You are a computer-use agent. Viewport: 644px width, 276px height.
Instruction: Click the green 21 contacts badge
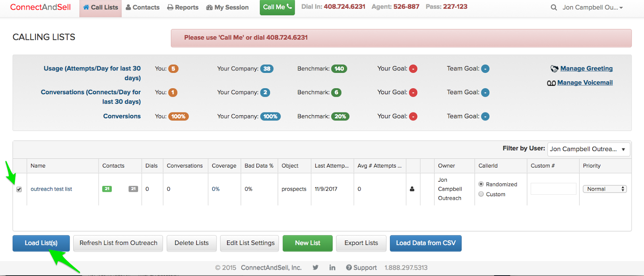click(x=107, y=189)
